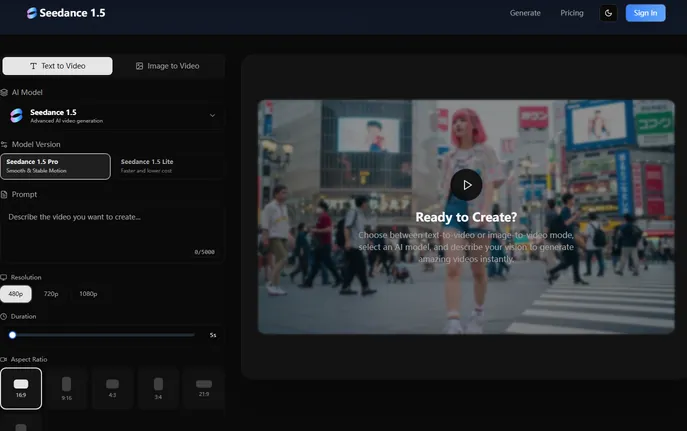
Task: Open the Generate page
Action: (x=525, y=13)
